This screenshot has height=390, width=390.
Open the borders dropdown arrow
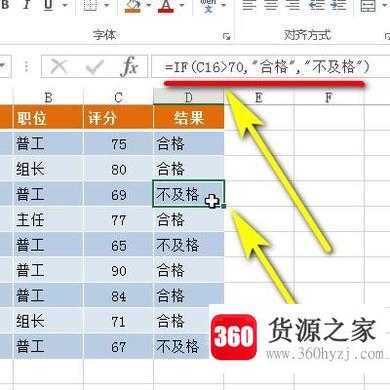click(107, 6)
